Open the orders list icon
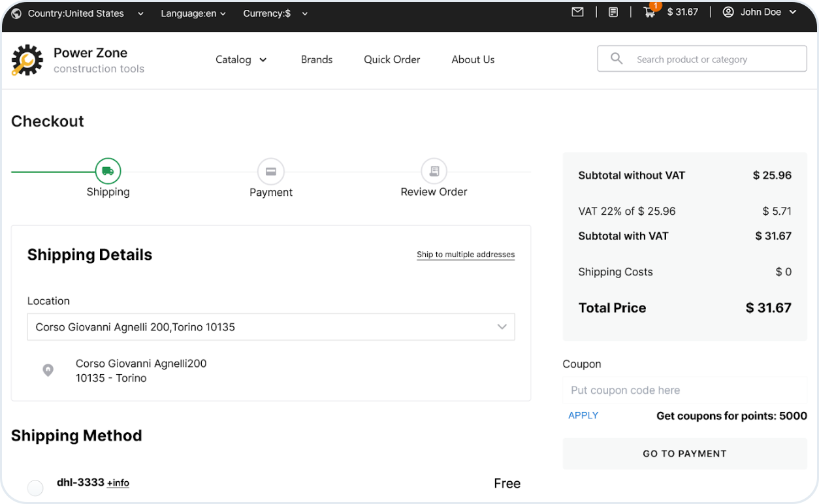 coord(613,12)
